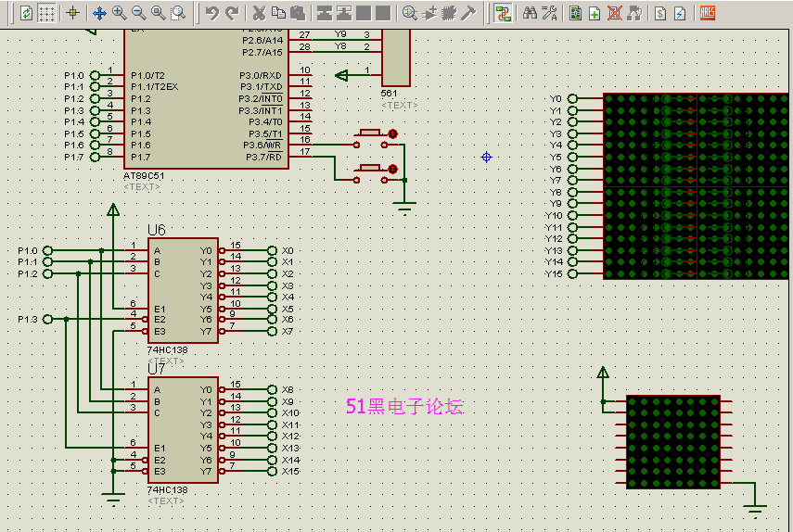The image size is (793, 532).
Task: Redraw the display with the refresh icon
Action: (x=26, y=13)
